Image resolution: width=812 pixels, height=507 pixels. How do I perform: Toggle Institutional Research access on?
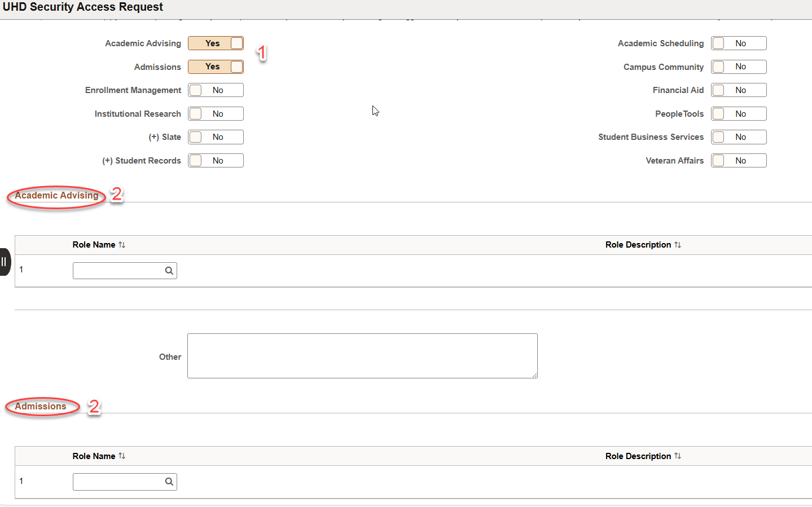(215, 113)
